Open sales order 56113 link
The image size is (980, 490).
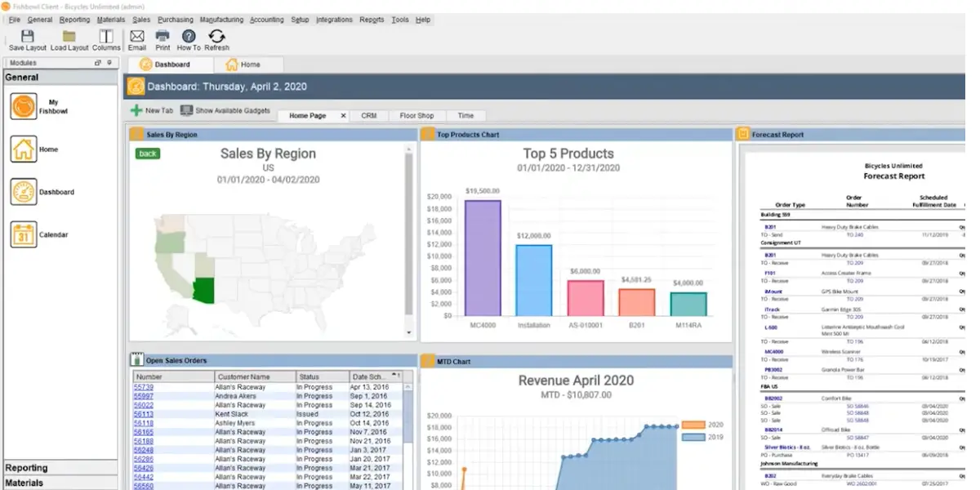(x=143, y=414)
